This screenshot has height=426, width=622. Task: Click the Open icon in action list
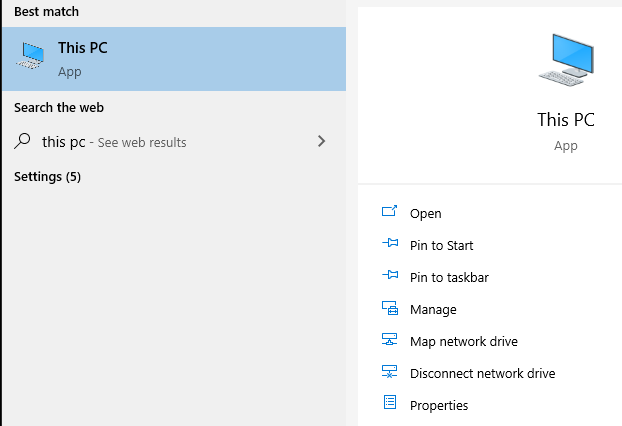tap(389, 211)
